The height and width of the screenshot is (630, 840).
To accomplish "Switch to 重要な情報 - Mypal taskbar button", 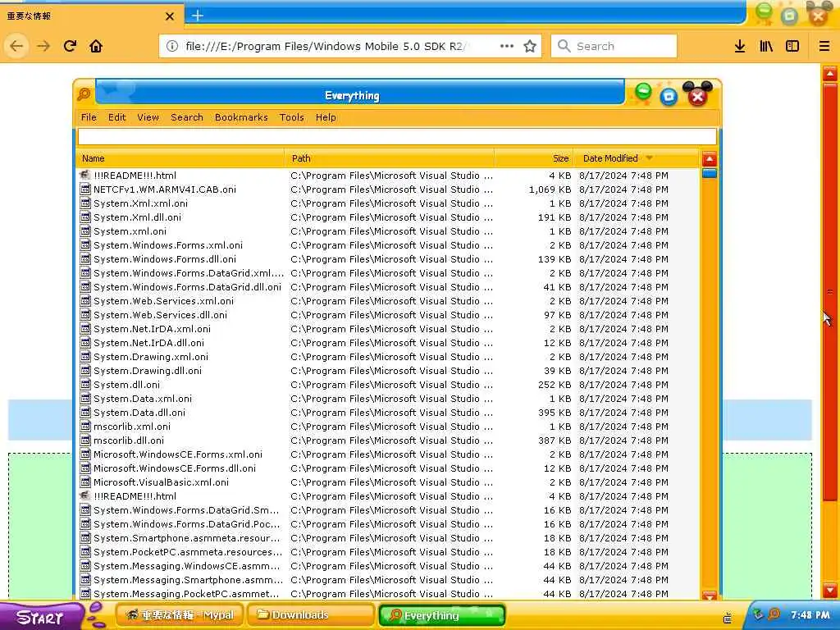I will click(180, 615).
